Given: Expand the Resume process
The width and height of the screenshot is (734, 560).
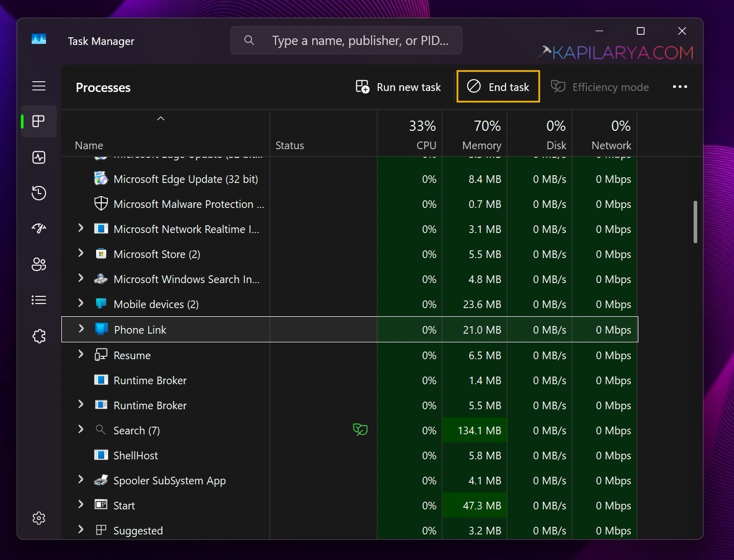Looking at the screenshot, I should tap(80, 354).
